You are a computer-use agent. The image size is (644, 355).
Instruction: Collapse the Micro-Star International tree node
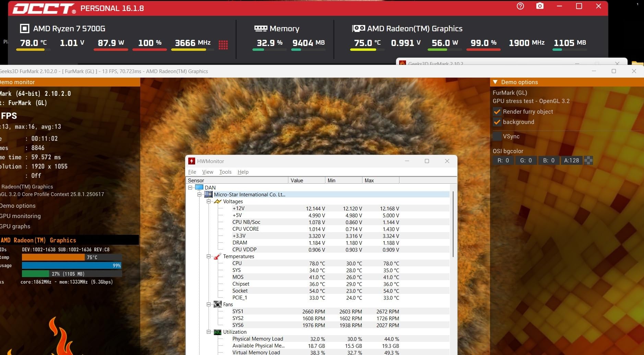pos(200,194)
